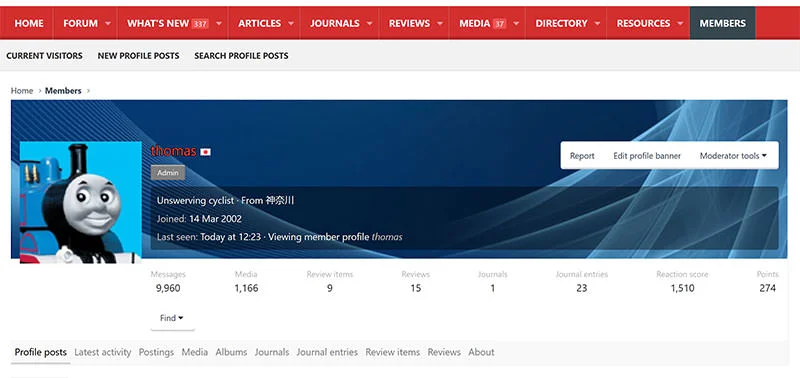Screen dimensions: 800x378
Task: Open the Journals navigation item
Action: (x=335, y=23)
